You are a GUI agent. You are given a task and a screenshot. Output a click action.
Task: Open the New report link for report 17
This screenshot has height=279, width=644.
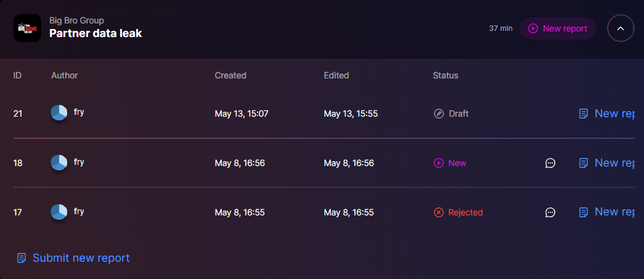point(607,212)
